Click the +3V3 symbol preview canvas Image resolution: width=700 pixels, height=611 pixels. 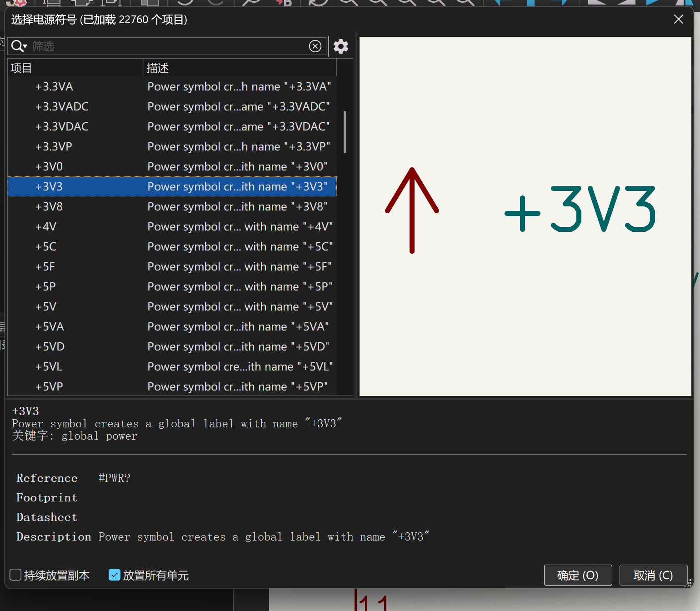(x=525, y=216)
